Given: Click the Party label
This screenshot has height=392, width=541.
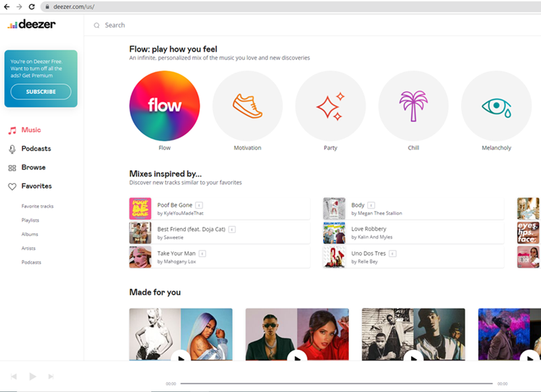Looking at the screenshot, I should pyautogui.click(x=330, y=148).
